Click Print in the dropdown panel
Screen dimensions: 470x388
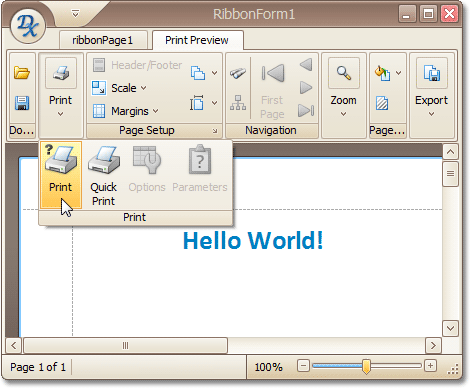coord(61,175)
